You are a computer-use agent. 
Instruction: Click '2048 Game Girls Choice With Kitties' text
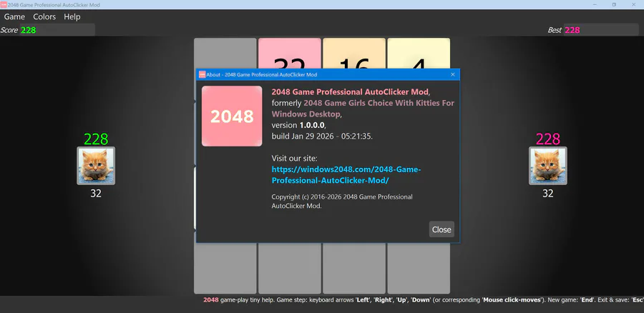point(363,109)
